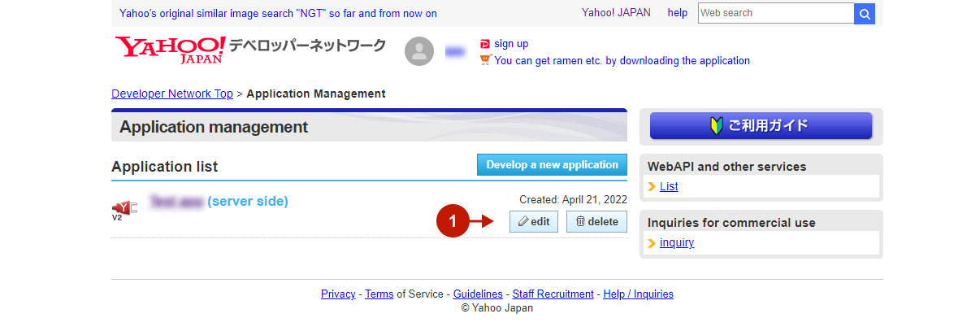The image size is (980, 331).
Task: Open the ramen application download promotion link
Action: click(x=622, y=60)
